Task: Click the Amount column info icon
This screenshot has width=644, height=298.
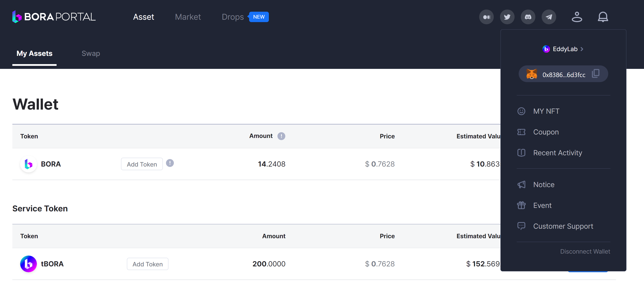Action: (281, 136)
